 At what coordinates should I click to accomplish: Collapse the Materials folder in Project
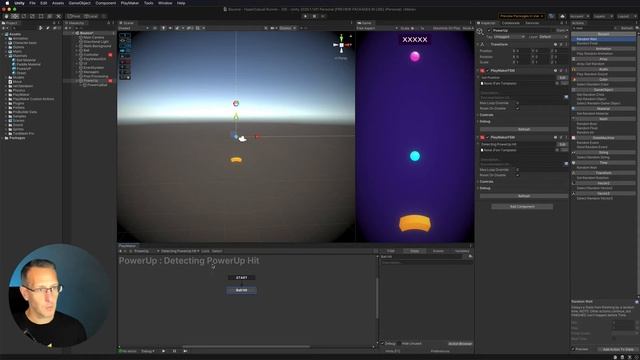7,56
